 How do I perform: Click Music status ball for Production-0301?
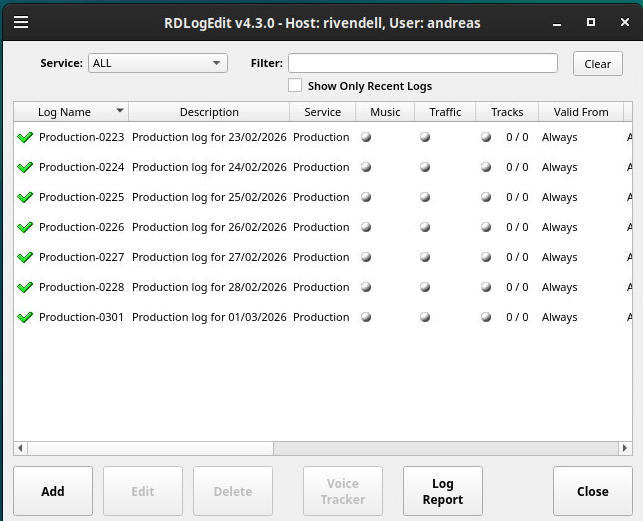366,317
